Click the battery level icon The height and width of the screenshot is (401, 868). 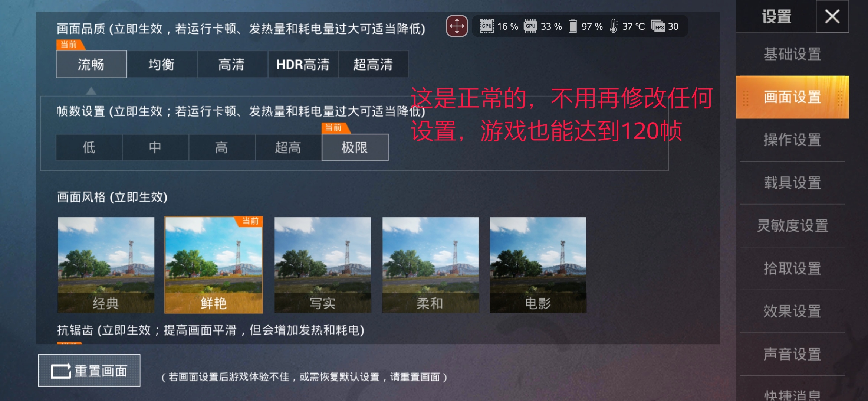pyautogui.click(x=573, y=26)
